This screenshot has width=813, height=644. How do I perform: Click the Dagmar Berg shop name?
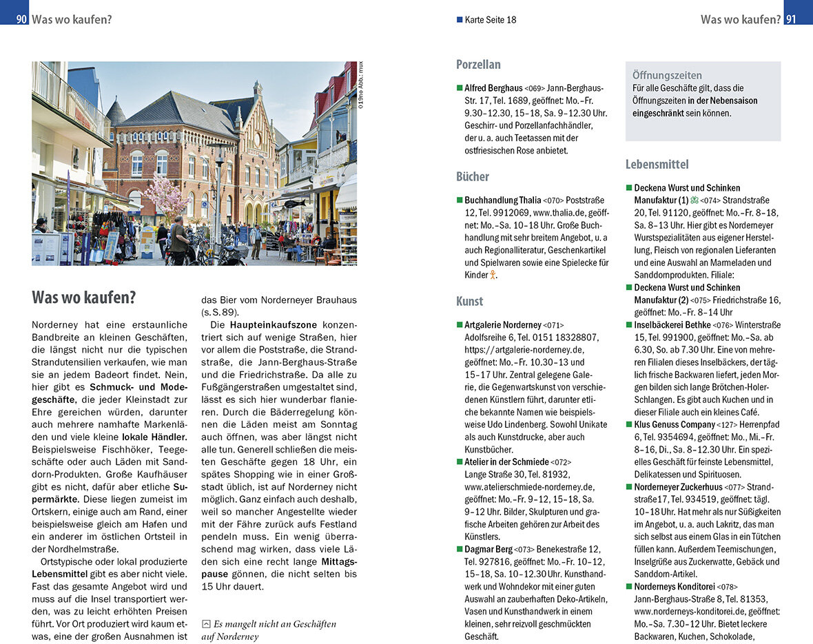click(x=488, y=549)
